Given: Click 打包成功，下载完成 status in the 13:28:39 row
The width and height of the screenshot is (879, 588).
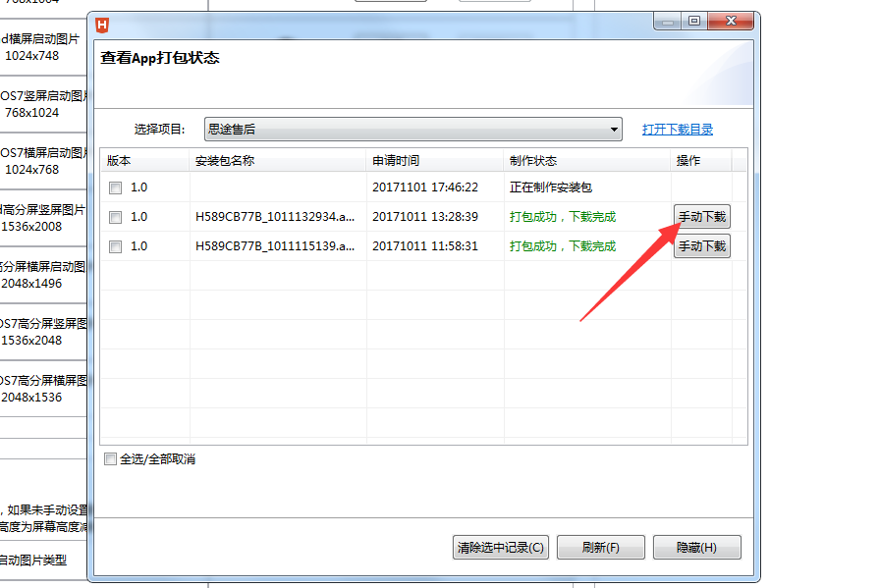Looking at the screenshot, I should [563, 217].
